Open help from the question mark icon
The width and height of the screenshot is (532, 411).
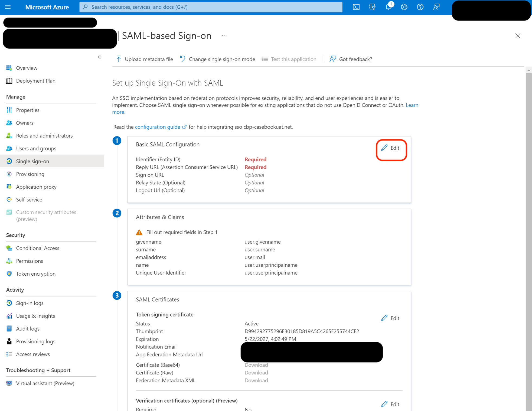click(420, 7)
